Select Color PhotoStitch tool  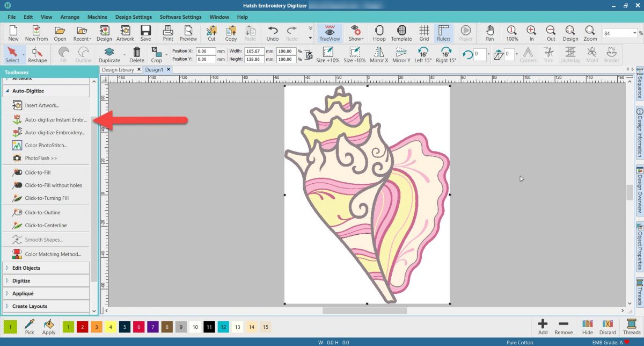point(46,146)
